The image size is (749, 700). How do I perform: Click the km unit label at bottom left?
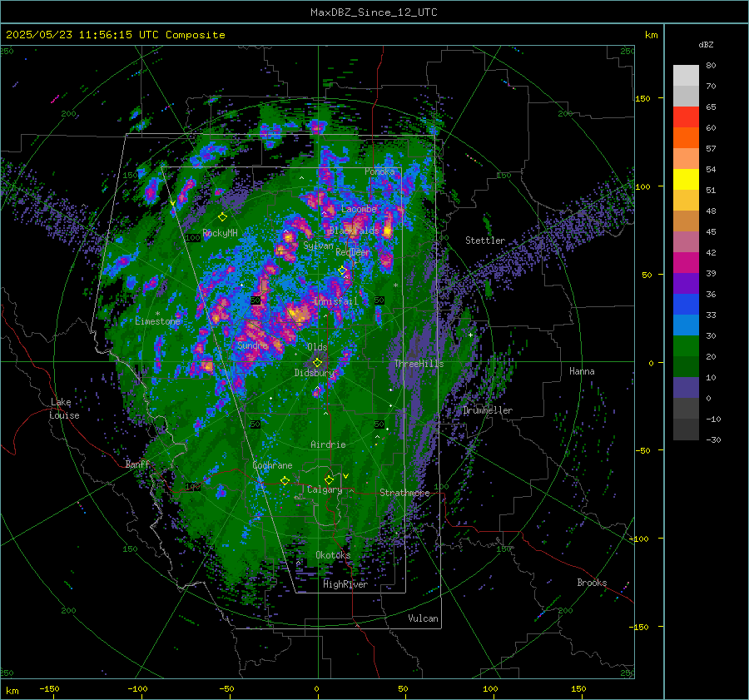click(x=12, y=691)
